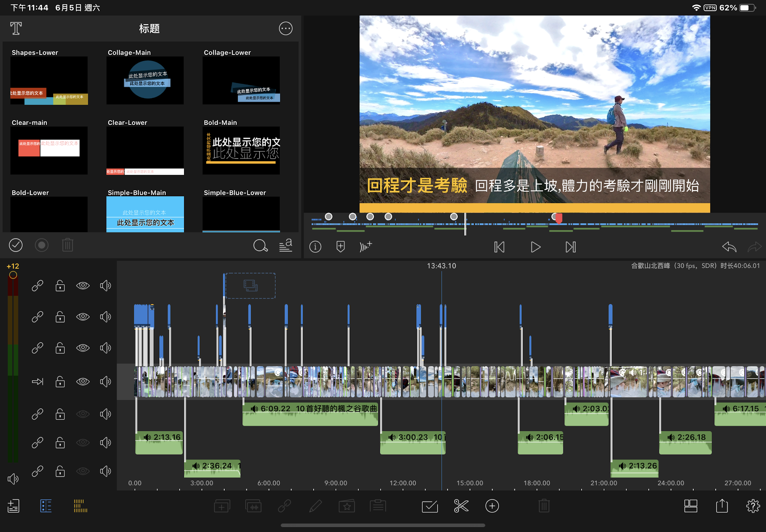This screenshot has height=532, width=766.
Task: Open the clip info inspector icon
Action: point(315,247)
